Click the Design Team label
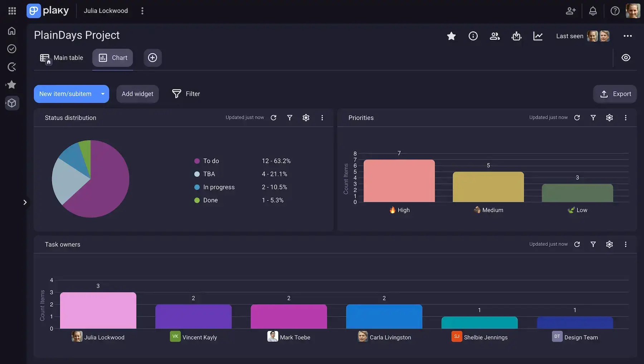 [x=575, y=337]
